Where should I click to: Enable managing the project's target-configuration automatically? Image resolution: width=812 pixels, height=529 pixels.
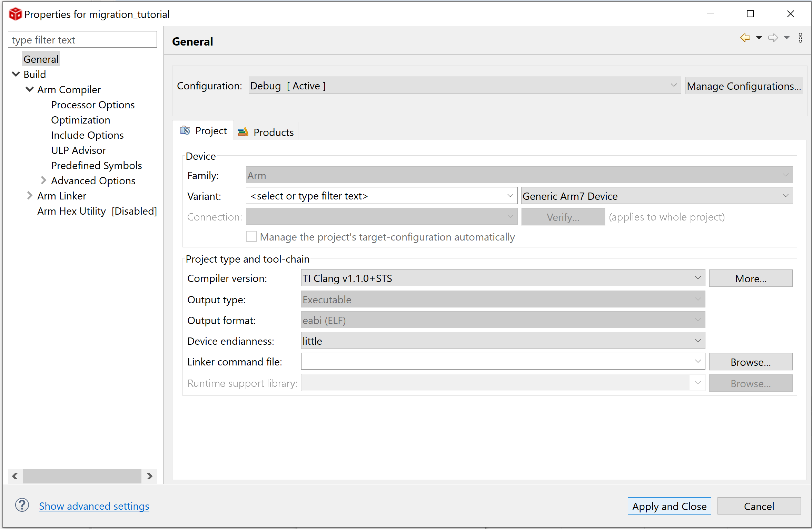(251, 236)
